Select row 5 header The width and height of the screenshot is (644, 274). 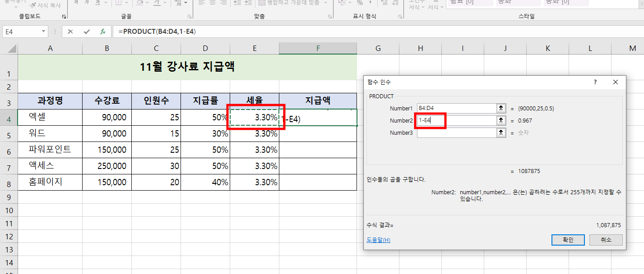pyautogui.click(x=9, y=134)
